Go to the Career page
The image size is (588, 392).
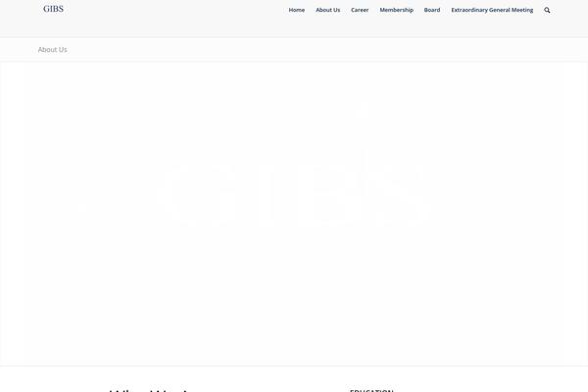coord(360,10)
